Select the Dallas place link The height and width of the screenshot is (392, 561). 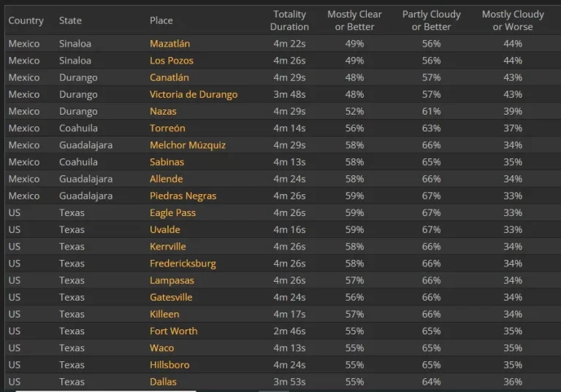coord(163,382)
